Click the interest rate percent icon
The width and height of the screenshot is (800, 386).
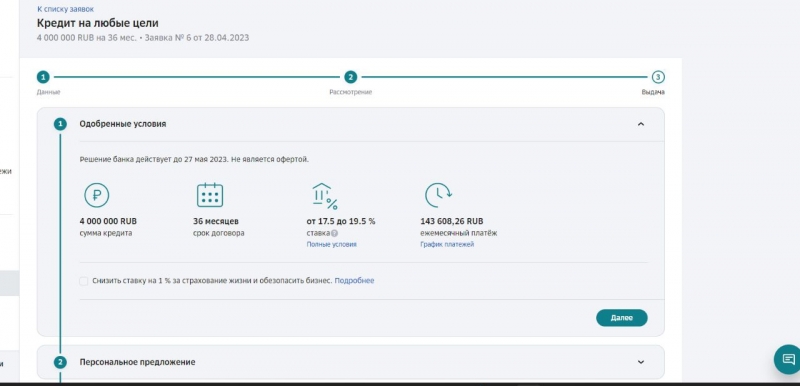324,196
